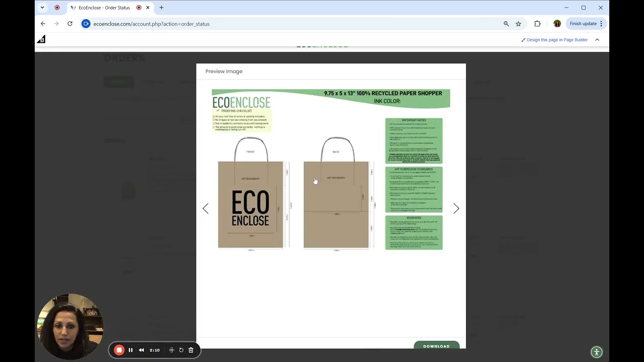Reload the current page
Screen dimensions: 644x362
coord(70,24)
